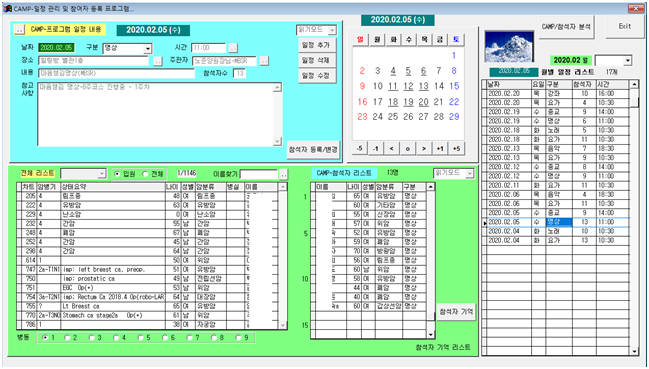
Task: Click the calendar -5 navigation button
Action: (360, 149)
